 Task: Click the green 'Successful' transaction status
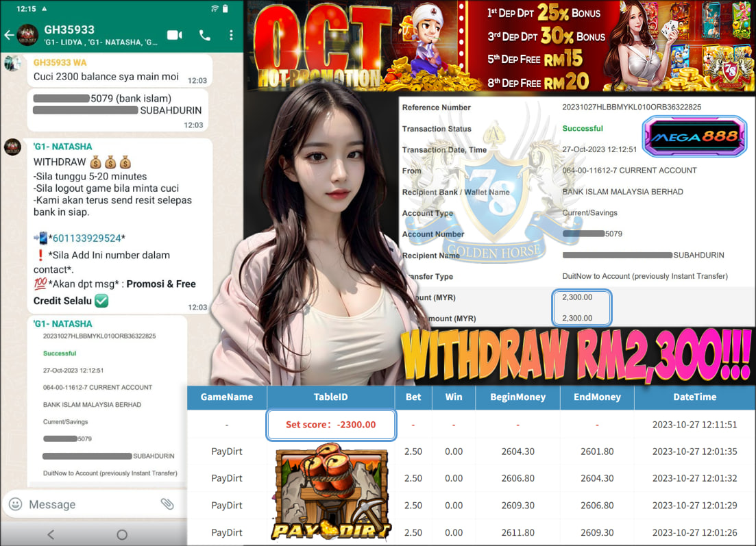583,128
